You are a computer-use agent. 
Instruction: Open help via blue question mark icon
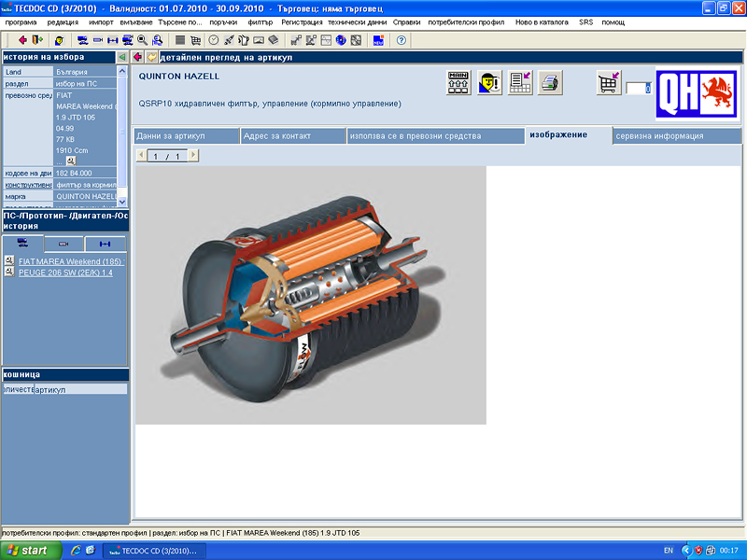(402, 40)
